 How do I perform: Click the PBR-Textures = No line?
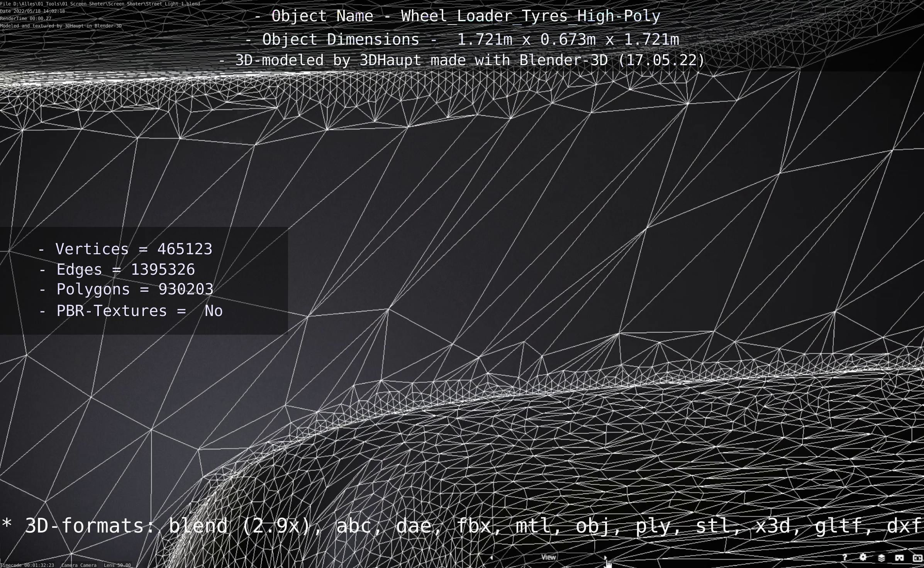click(x=131, y=311)
